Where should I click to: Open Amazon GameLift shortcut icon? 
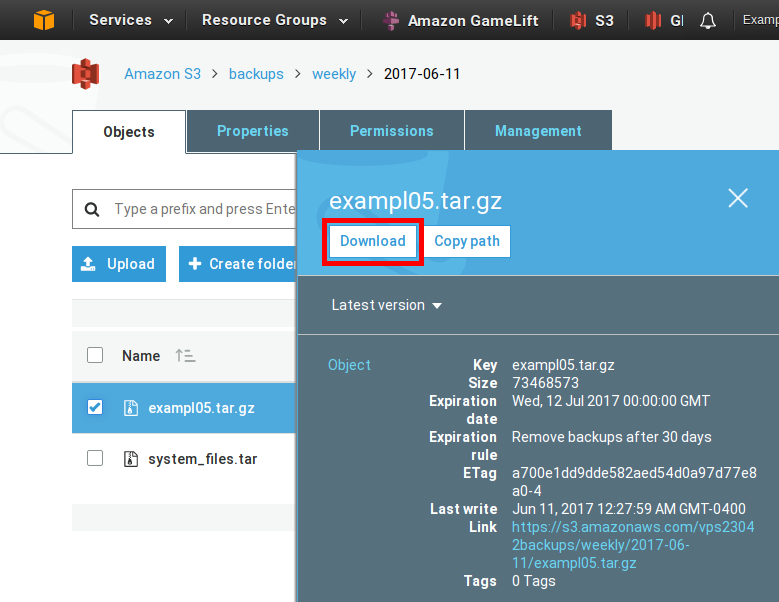[x=391, y=20]
